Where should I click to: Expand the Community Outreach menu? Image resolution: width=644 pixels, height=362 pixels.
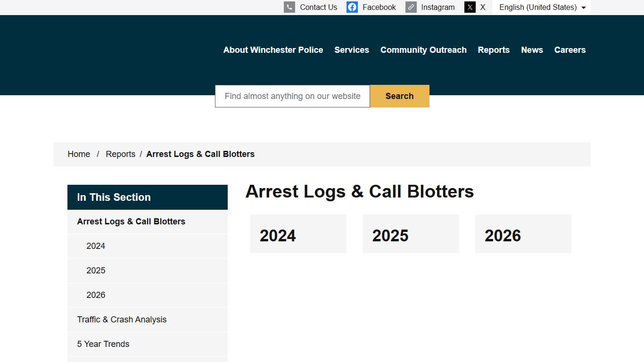click(x=423, y=49)
